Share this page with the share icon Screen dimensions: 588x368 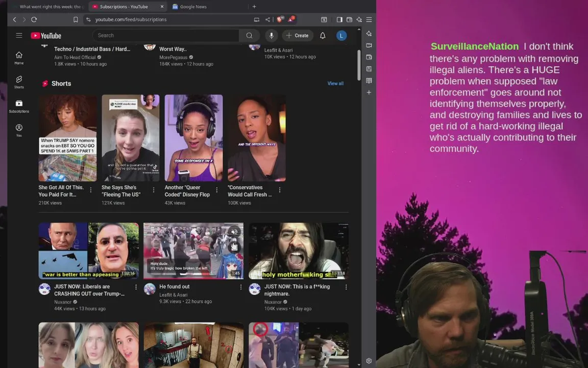[267, 19]
